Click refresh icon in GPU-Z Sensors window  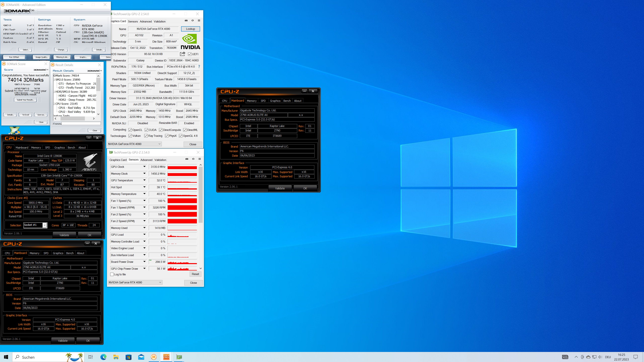pyautogui.click(x=193, y=159)
